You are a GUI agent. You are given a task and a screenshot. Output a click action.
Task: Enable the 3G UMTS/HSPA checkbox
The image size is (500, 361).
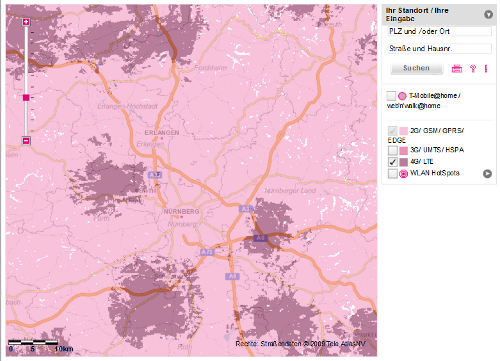point(393,150)
